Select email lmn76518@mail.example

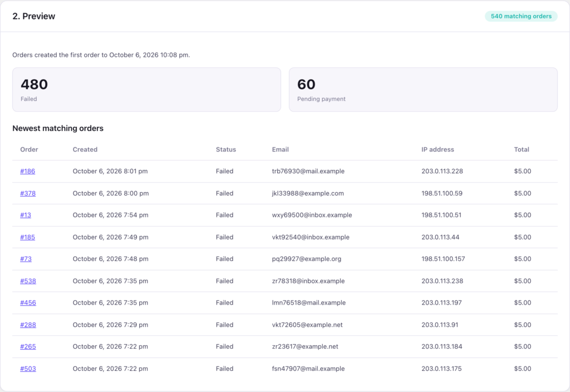309,303
